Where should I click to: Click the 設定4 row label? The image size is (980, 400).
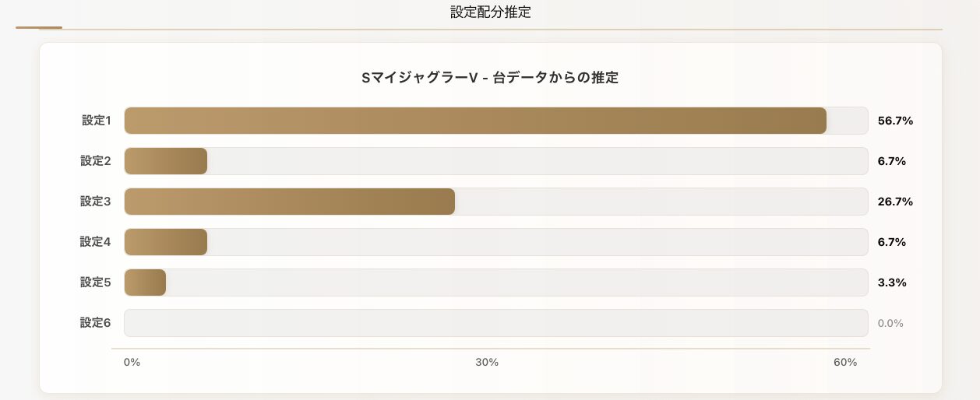pos(96,242)
